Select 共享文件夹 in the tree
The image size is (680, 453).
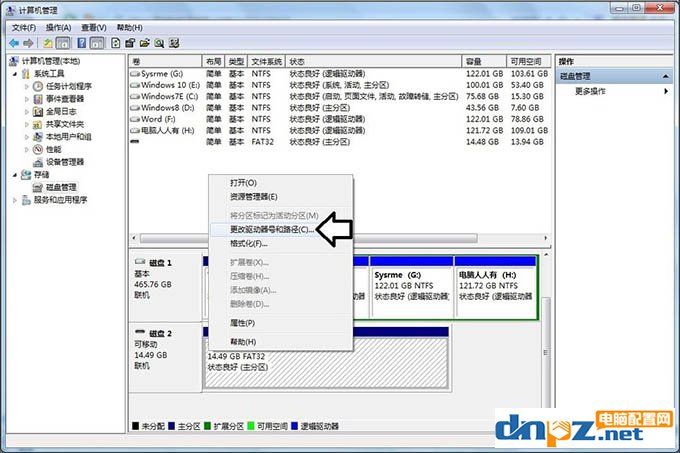[65, 124]
